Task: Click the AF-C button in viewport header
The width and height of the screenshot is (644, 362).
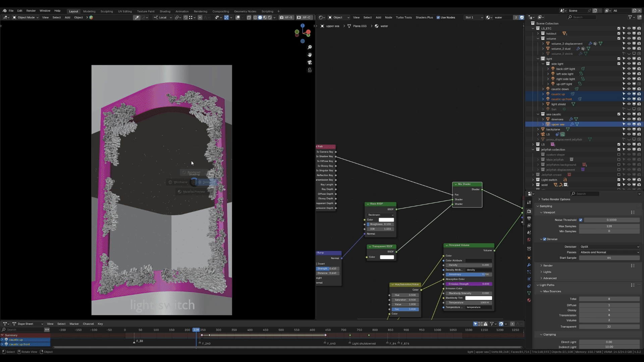Action: click(304, 17)
